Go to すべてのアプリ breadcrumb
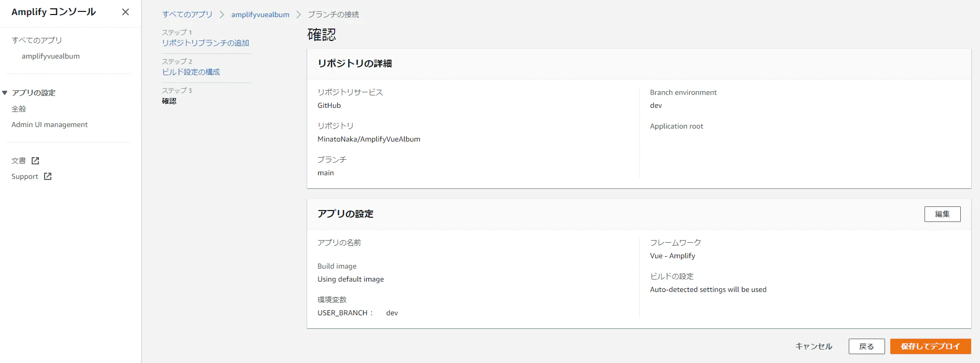 tap(187, 15)
